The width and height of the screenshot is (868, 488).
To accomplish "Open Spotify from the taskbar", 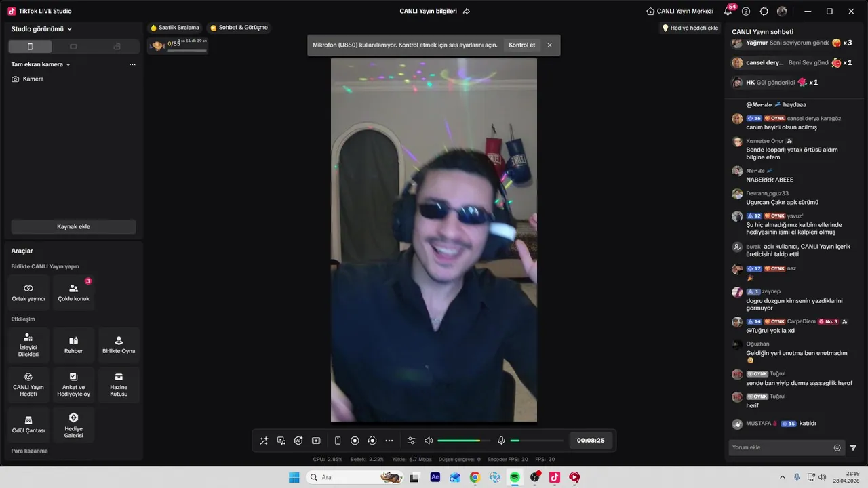I will [515, 477].
